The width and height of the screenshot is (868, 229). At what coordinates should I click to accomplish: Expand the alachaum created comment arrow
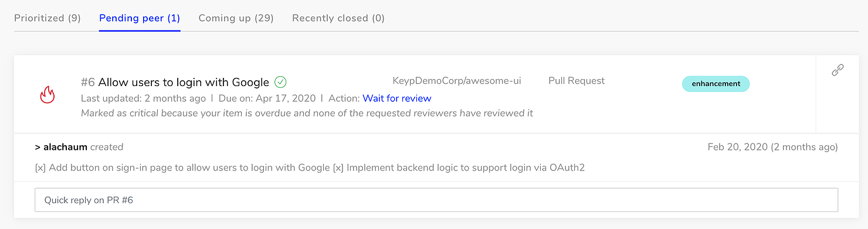(38, 147)
